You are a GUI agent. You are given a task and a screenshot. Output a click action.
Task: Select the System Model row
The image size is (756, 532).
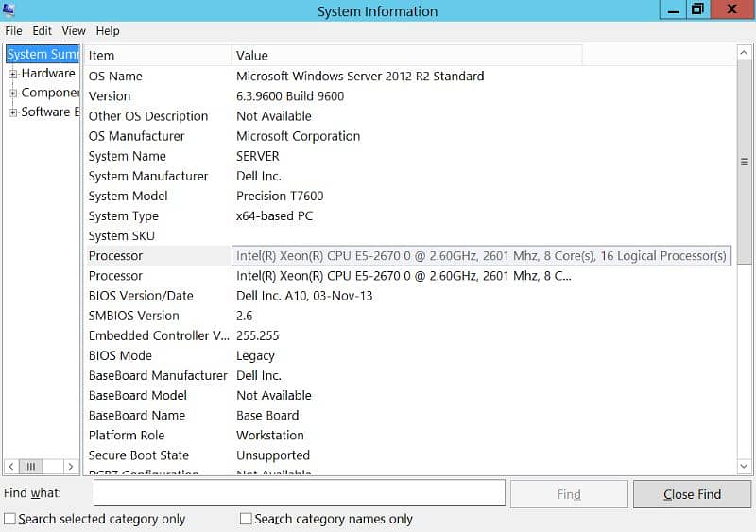pos(409,196)
